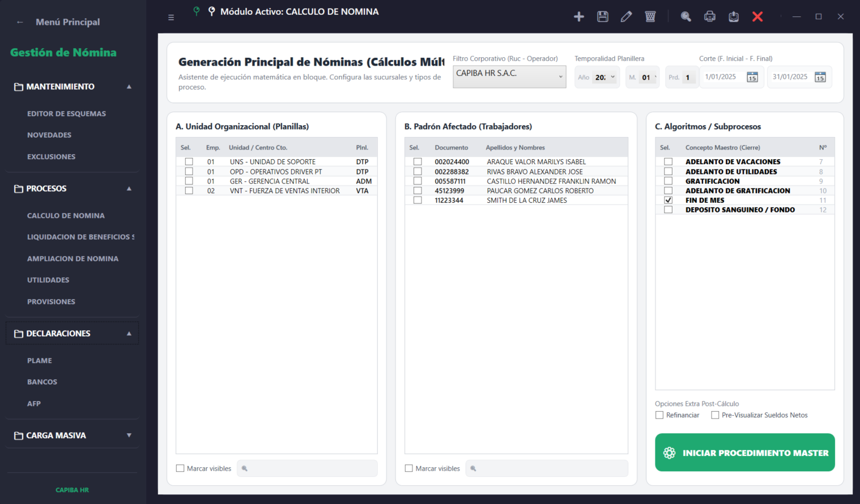The height and width of the screenshot is (504, 860).
Task: Click the pencil edit icon
Action: [x=626, y=16]
